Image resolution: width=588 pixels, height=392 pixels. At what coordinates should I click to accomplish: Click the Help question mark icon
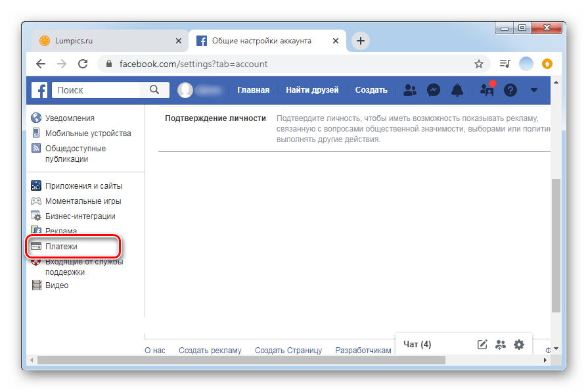tap(510, 90)
